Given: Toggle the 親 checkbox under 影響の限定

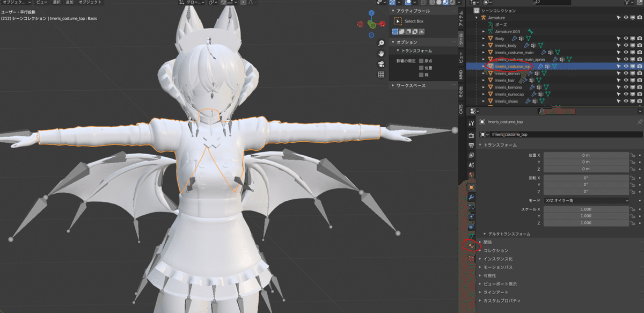Looking at the screenshot, I should coord(421,75).
